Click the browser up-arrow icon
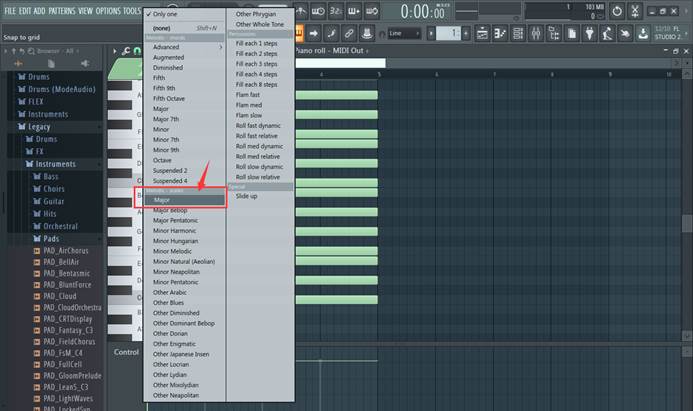 click(14, 51)
